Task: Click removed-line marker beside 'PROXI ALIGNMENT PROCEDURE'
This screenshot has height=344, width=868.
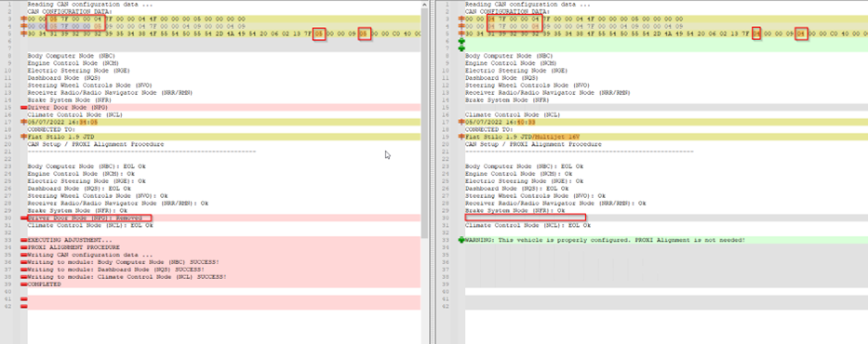Action: pyautogui.click(x=24, y=247)
